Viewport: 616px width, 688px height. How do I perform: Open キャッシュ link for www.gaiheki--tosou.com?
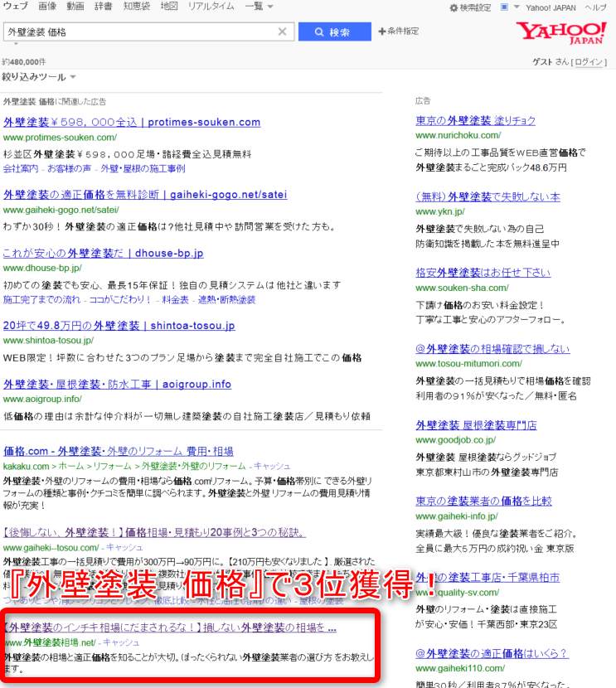click(124, 548)
